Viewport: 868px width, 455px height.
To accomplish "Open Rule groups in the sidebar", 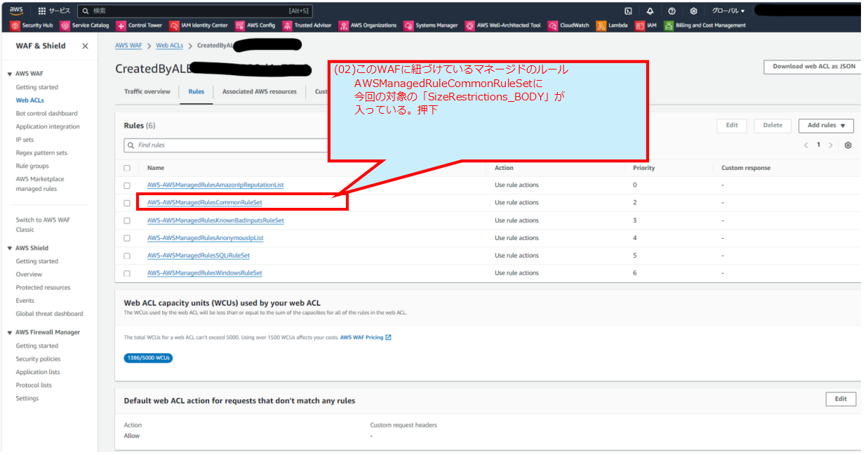I will (32, 166).
